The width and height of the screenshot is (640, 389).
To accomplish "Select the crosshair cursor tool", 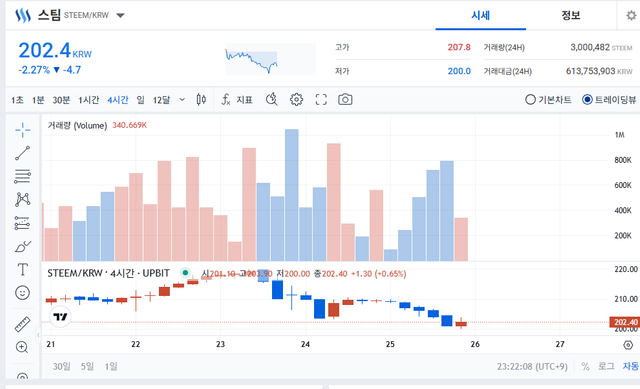I will pos(22,130).
